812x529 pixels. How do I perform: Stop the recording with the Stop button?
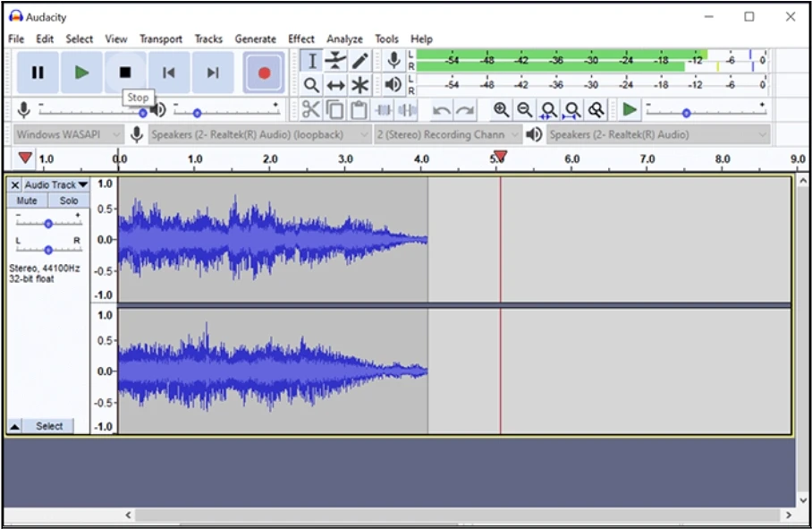125,73
